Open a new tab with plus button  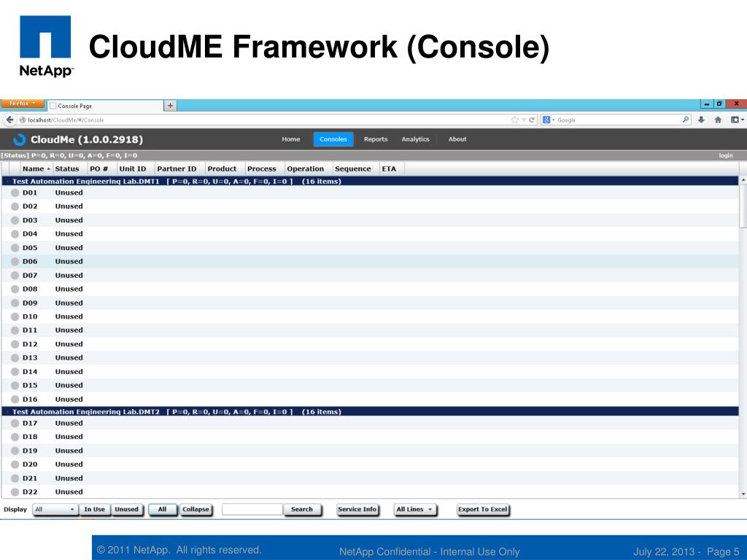(170, 106)
